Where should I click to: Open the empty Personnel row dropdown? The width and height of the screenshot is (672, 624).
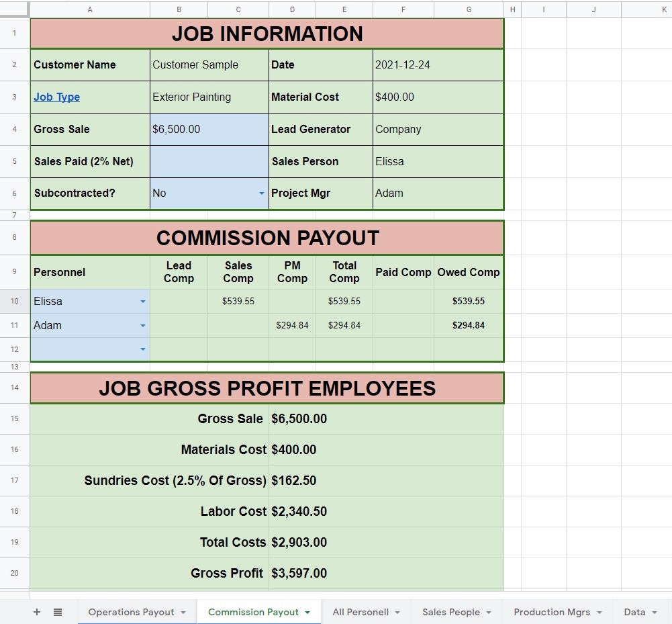coord(142,349)
